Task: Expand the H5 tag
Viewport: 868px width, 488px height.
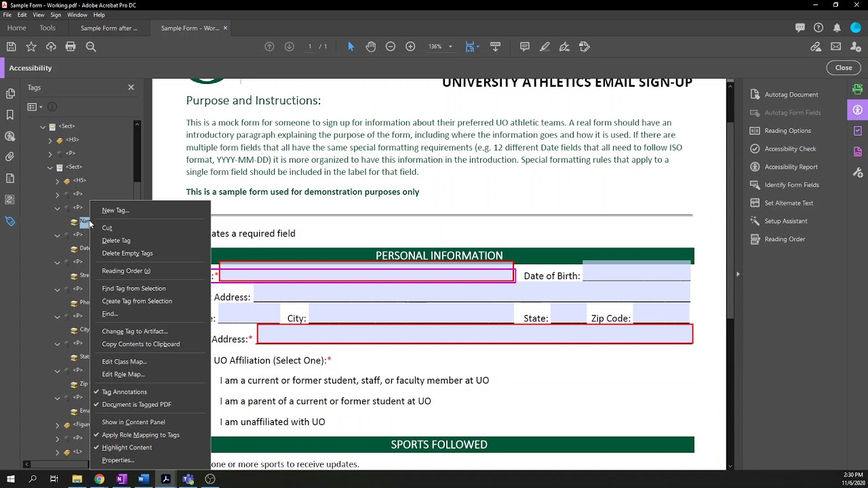Action: coord(57,181)
